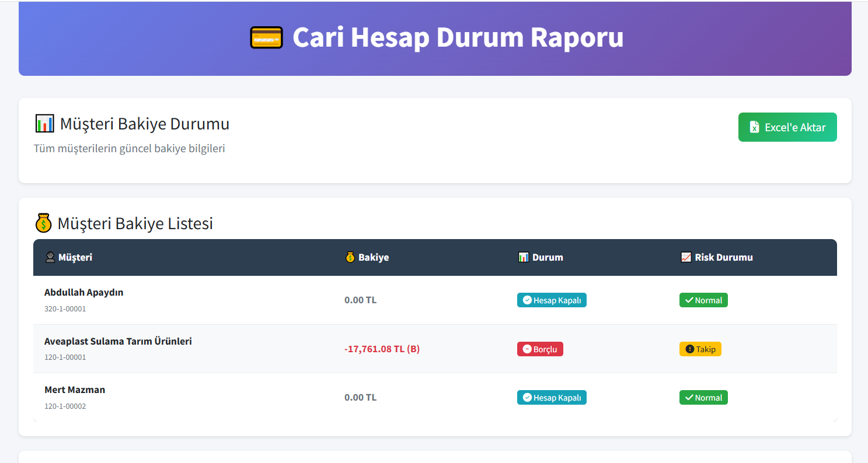Click the negative balance -17,761.08 TL value
Image resolution: width=868 pixels, height=463 pixels.
click(x=382, y=348)
